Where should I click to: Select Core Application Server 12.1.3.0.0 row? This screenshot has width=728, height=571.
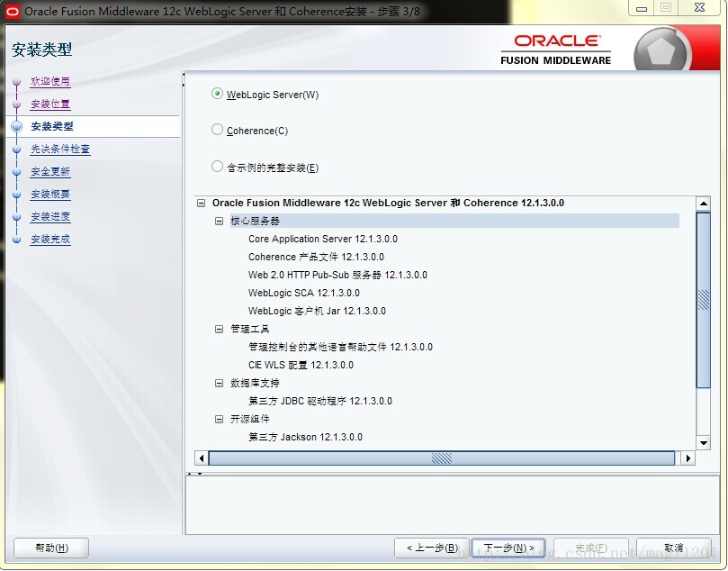323,239
